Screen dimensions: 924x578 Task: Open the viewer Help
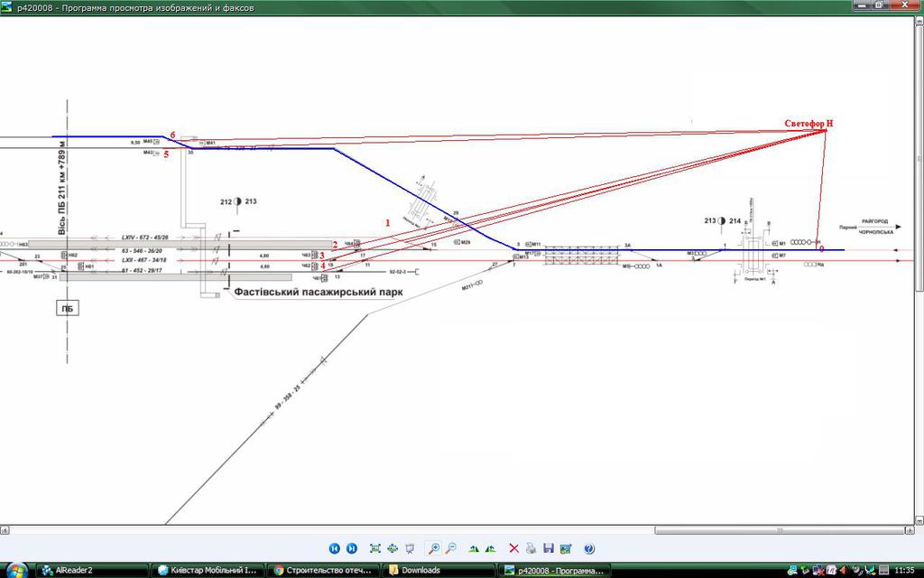click(589, 548)
